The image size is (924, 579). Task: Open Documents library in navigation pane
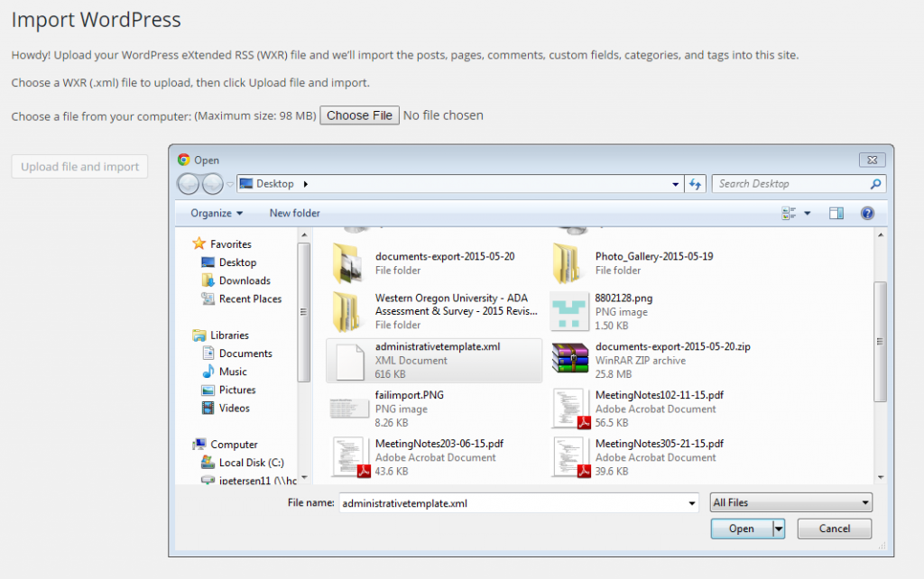click(x=245, y=354)
